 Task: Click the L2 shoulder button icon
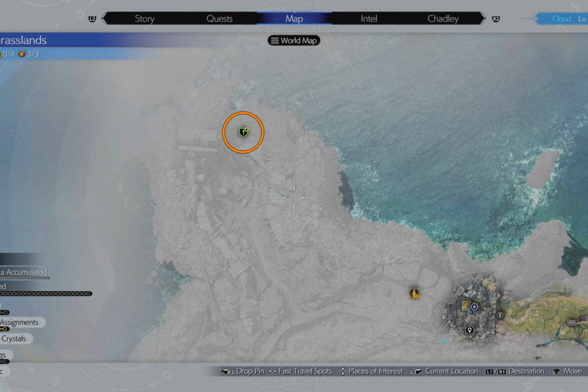click(x=92, y=19)
